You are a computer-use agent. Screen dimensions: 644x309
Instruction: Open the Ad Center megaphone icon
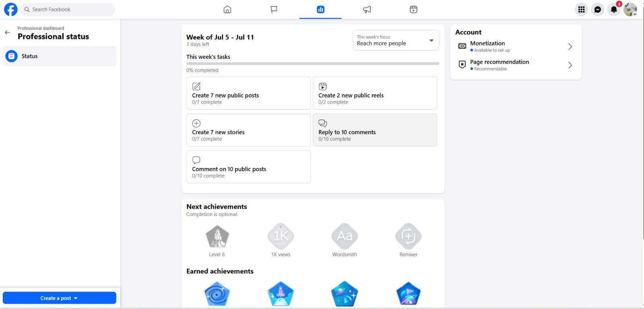pos(367,9)
